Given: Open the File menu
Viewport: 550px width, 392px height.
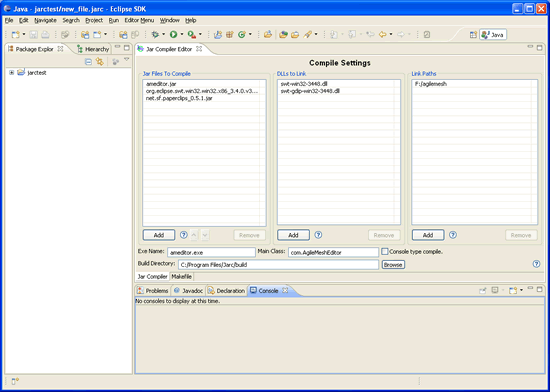Looking at the screenshot, I should point(9,20).
